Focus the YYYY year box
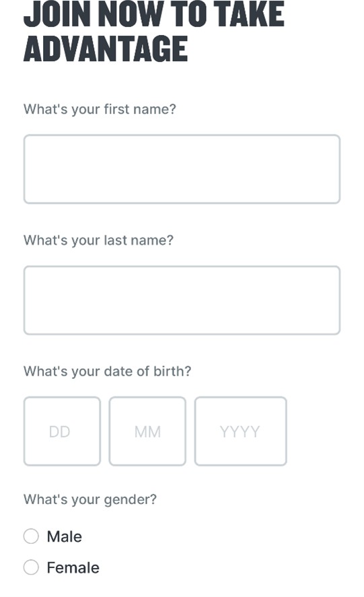The height and width of the screenshot is (597, 364). point(240,431)
